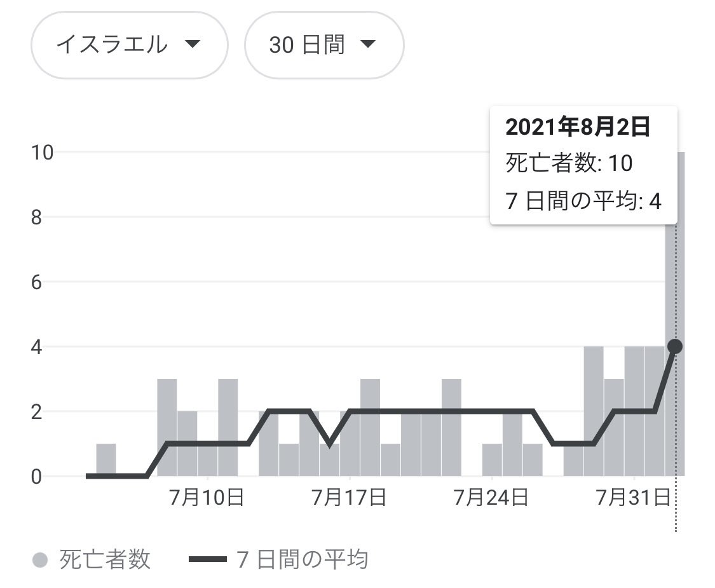Click the highlighted dot on average line

pos(675,346)
